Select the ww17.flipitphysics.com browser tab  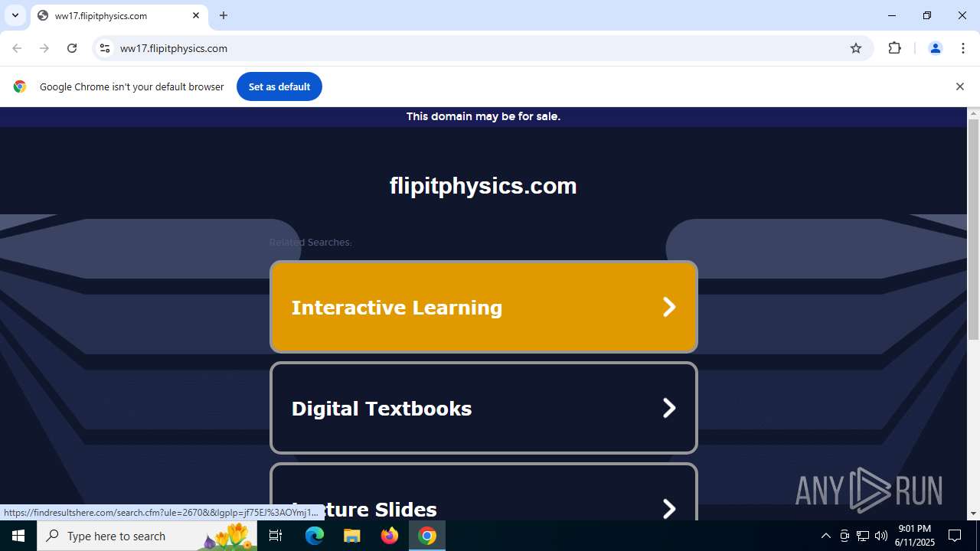pos(119,15)
